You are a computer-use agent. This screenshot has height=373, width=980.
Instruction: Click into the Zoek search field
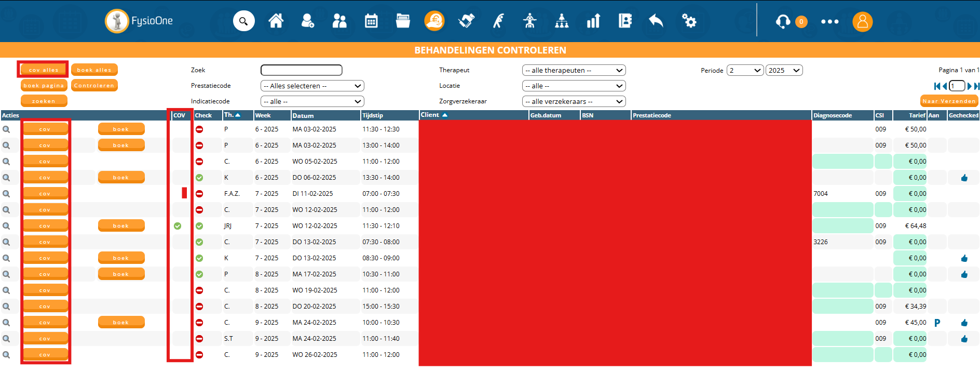click(x=301, y=70)
